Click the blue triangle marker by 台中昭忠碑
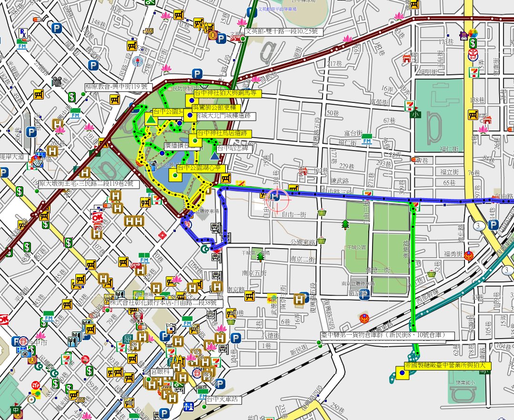The width and height of the screenshot is (514, 420). (x=215, y=155)
